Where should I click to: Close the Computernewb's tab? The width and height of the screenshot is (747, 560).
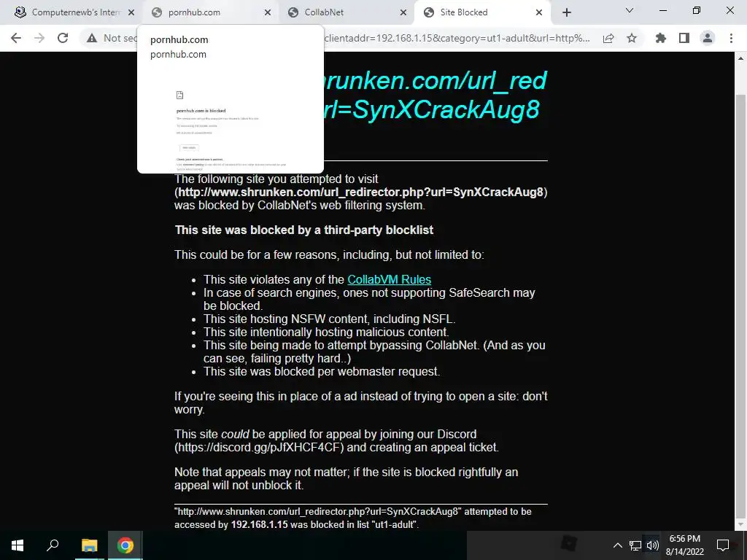click(x=131, y=12)
